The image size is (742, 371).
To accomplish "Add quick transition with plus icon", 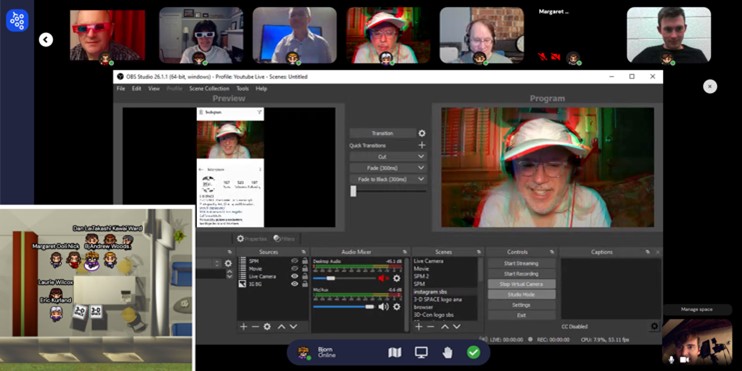I will 422,145.
